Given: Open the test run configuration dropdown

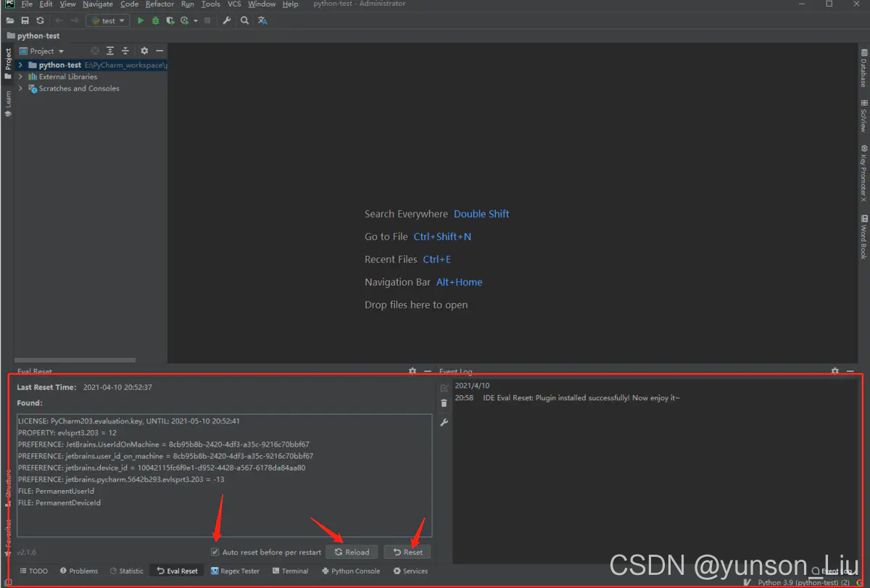Looking at the screenshot, I should coord(107,21).
